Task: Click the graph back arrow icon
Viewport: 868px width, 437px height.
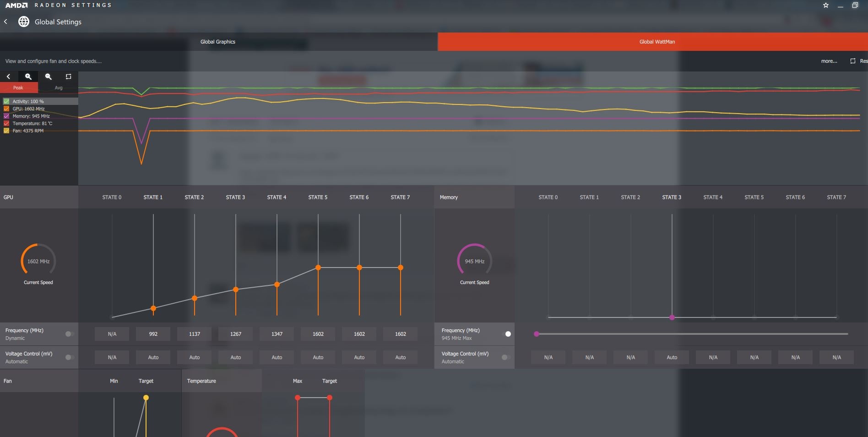Action: point(8,76)
